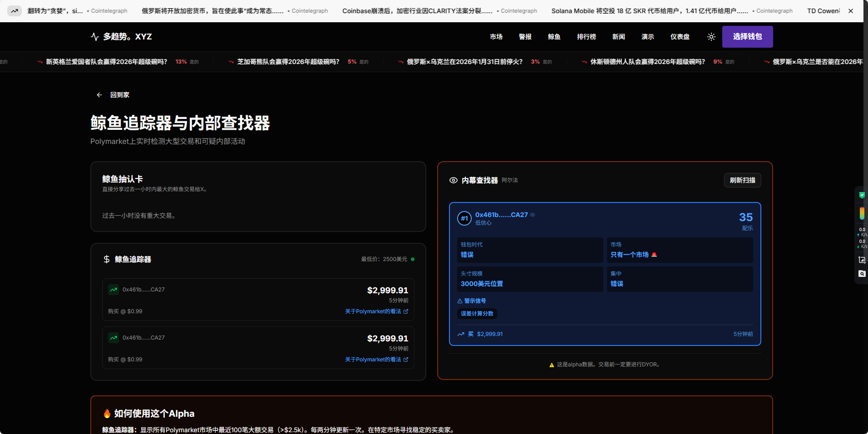Close the news ticker with the X
Screen dimensions: 868x434
[x=850, y=11]
